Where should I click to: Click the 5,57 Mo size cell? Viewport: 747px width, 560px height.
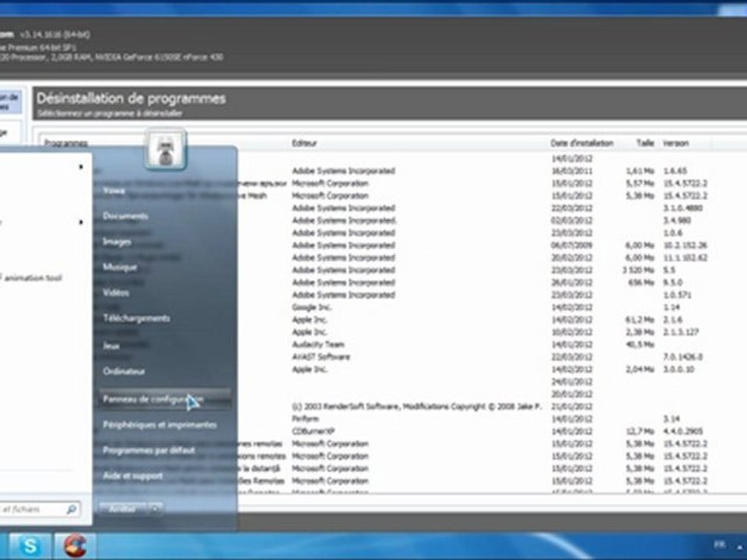point(640,183)
